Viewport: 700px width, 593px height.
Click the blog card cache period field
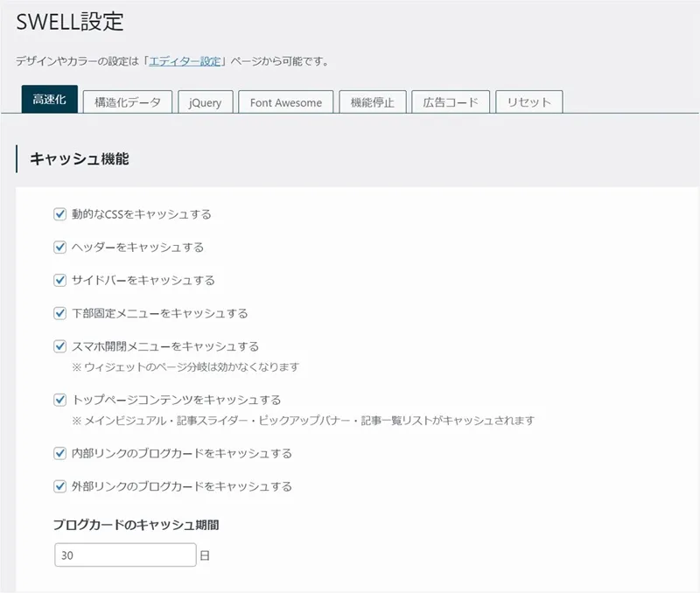point(124,555)
